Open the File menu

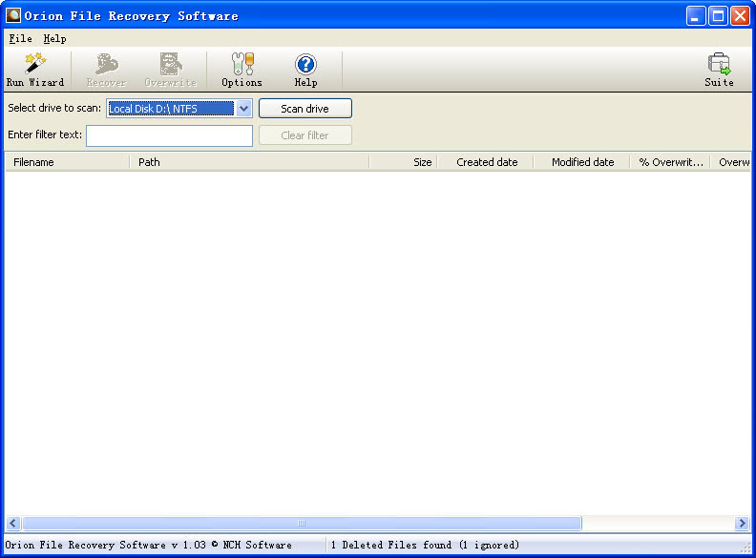click(x=20, y=39)
